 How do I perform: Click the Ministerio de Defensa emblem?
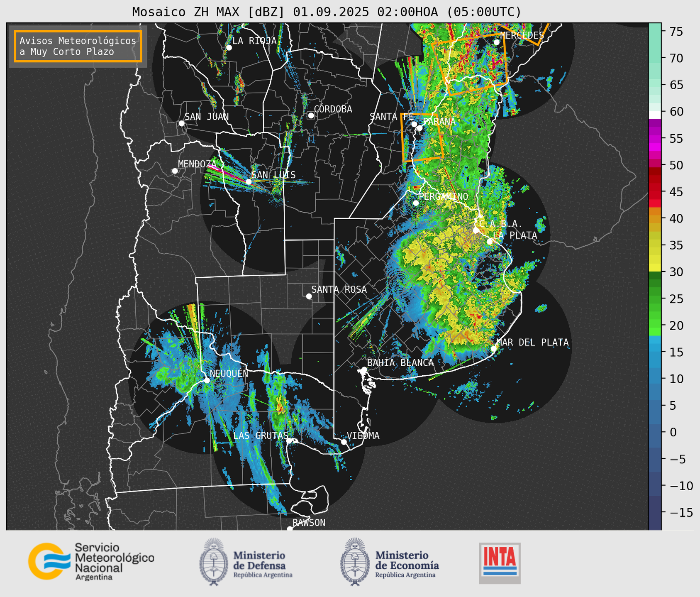tap(214, 562)
